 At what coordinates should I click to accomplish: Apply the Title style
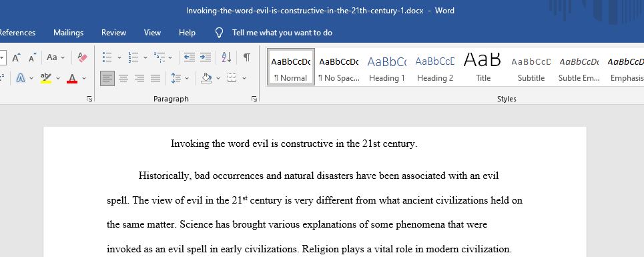483,67
